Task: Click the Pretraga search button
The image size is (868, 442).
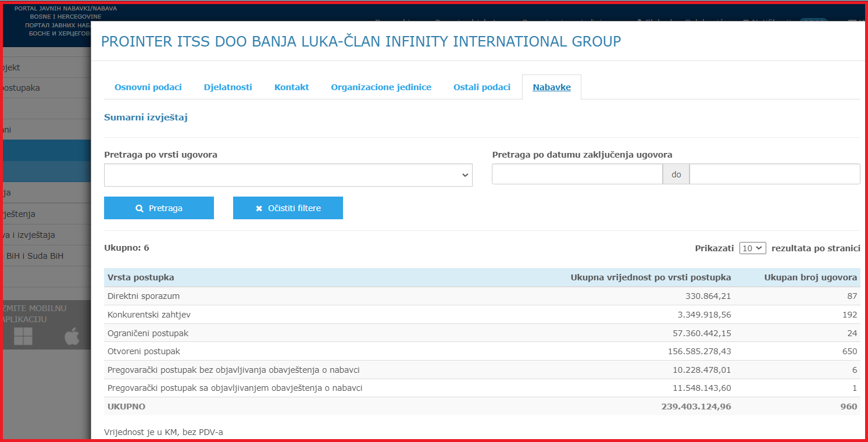Action: click(x=159, y=208)
